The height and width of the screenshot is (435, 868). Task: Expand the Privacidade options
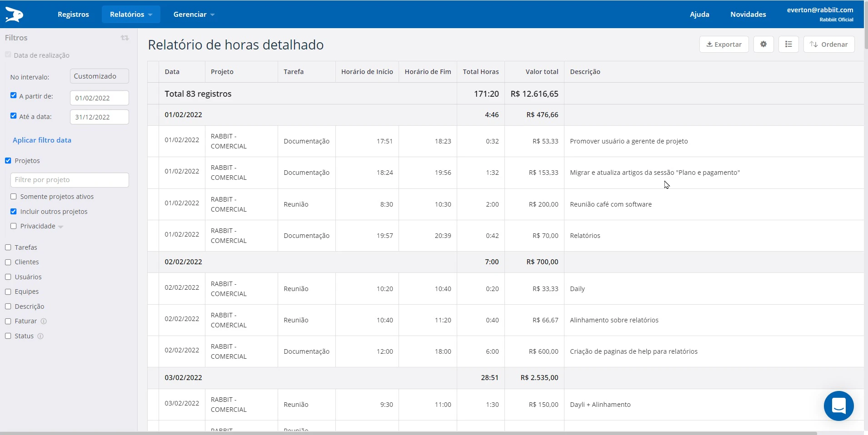coord(60,226)
